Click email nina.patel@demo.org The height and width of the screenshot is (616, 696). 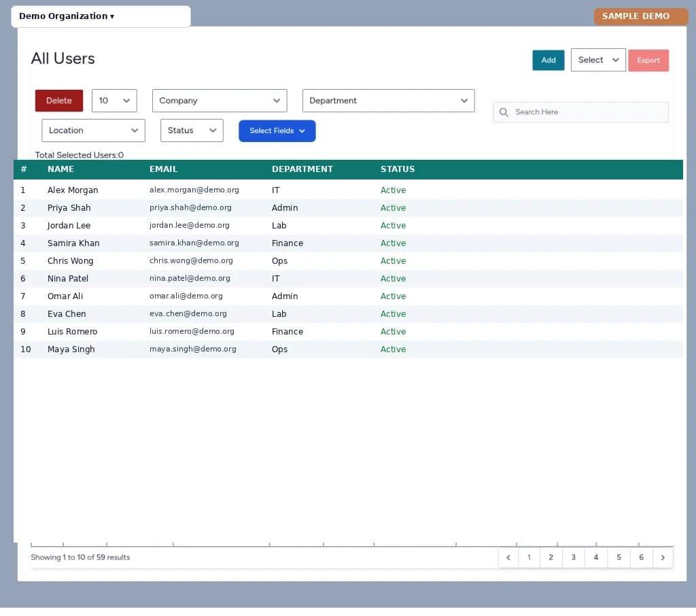pos(190,279)
